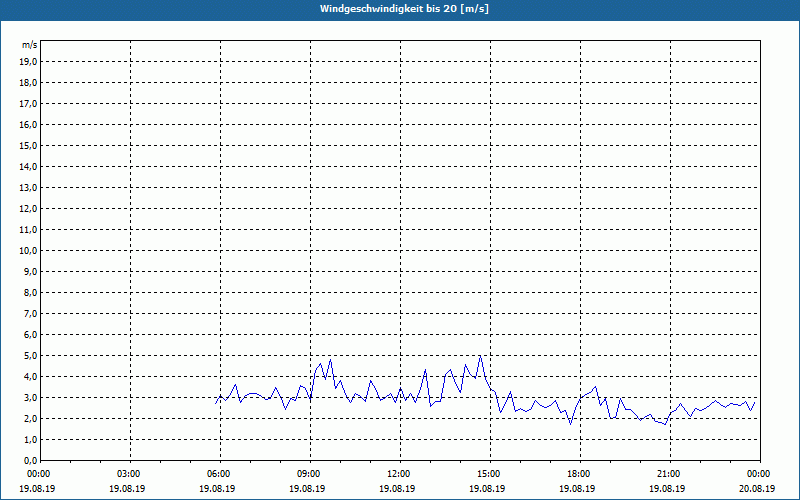
Task: Click the '16,0' y-axis label
Action: click(x=28, y=124)
